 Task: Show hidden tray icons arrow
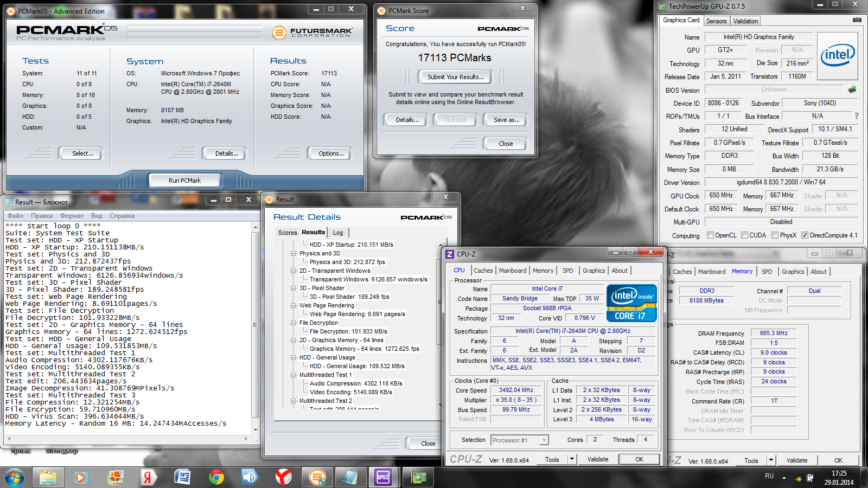[784, 478]
